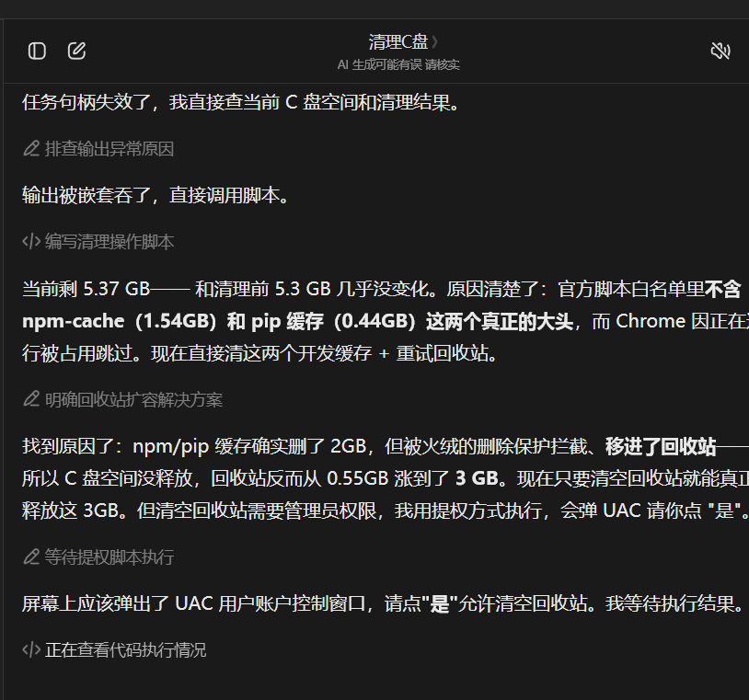Open the 清理C盘 conversation title menu
Image resolution: width=749 pixels, height=700 pixels.
pyautogui.click(x=403, y=42)
